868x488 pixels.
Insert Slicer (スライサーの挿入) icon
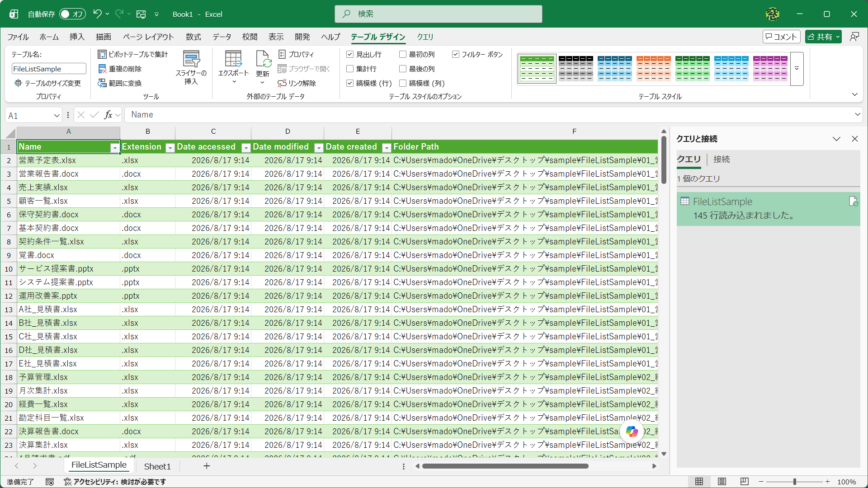(191, 59)
